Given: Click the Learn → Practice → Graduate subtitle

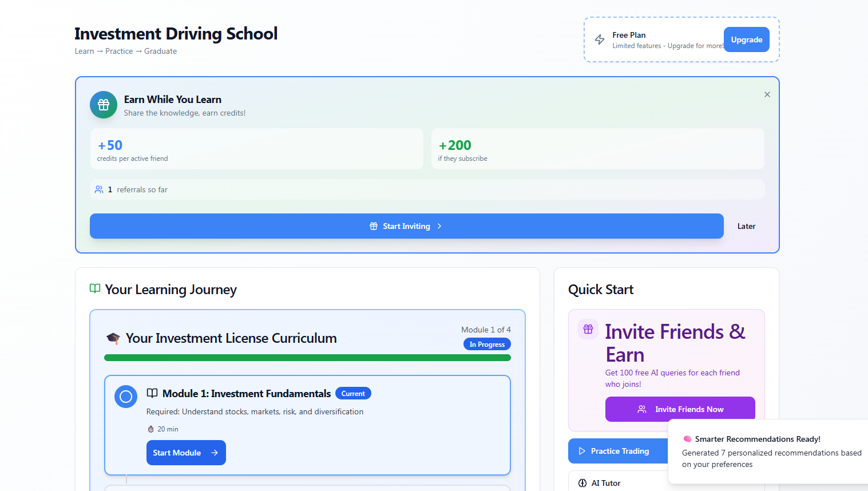Looking at the screenshot, I should (126, 51).
